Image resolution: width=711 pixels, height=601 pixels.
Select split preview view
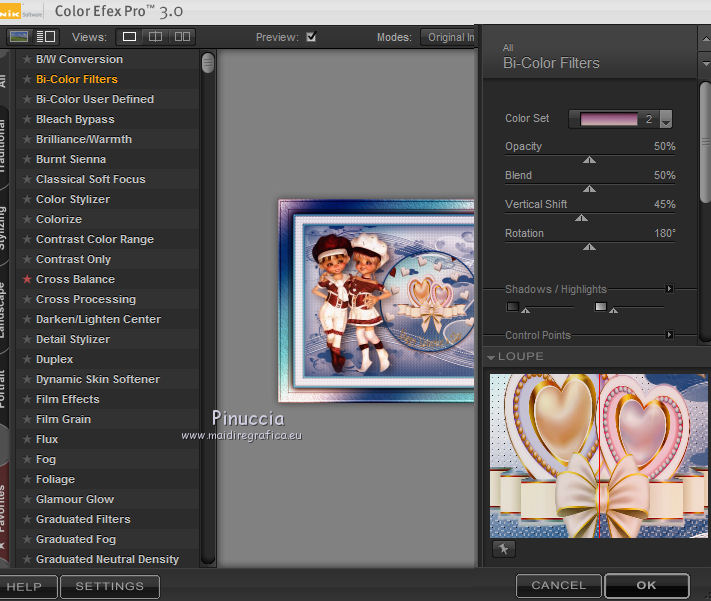(155, 36)
